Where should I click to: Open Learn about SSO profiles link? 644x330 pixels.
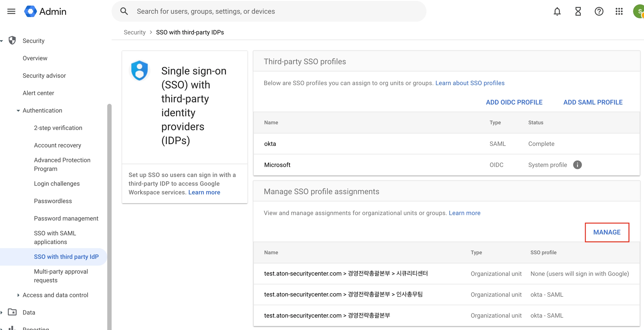[x=470, y=83]
